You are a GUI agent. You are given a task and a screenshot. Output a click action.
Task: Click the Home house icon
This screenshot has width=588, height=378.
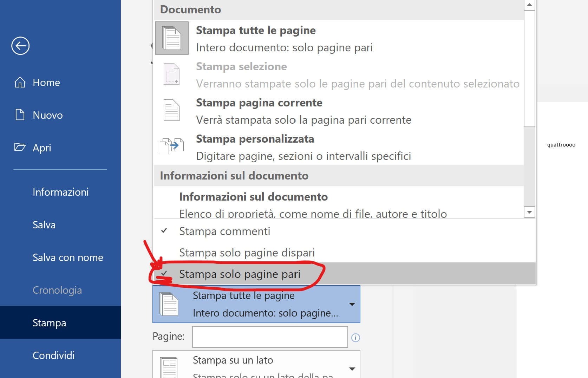pyautogui.click(x=20, y=82)
